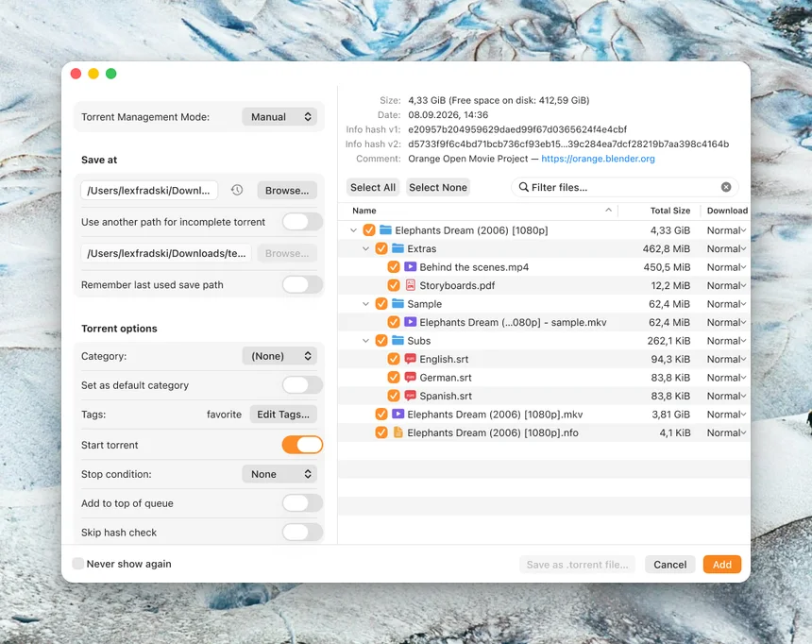Viewport: 812px width, 644px height.
Task: Open the Category dropdown
Action: [280, 356]
